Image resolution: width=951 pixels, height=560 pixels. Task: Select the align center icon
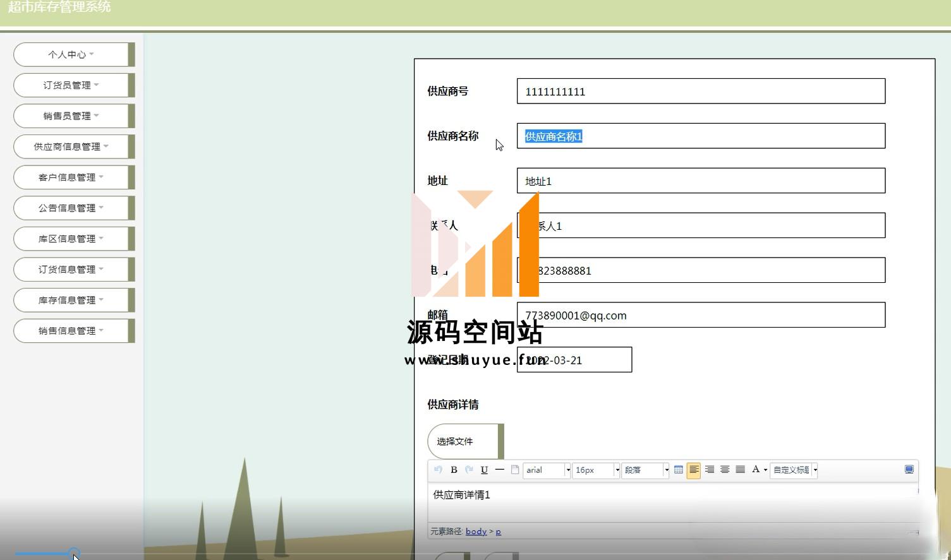[725, 470]
